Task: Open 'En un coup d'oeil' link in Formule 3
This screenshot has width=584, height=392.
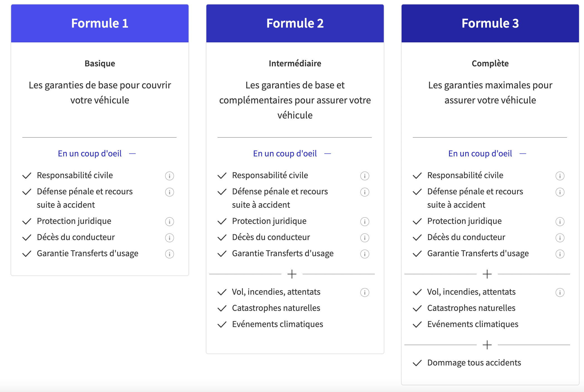Action: point(480,153)
